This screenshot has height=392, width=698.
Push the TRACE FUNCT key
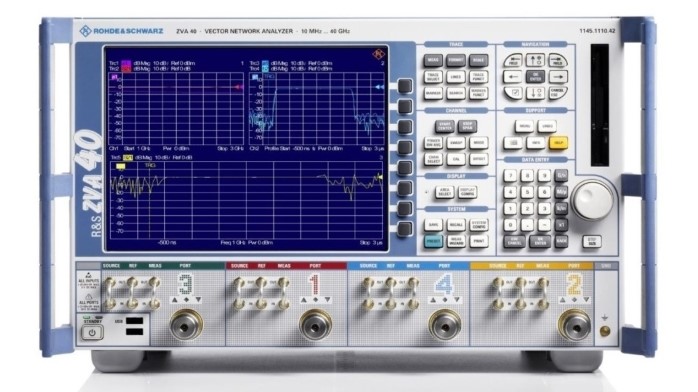pyautogui.click(x=479, y=77)
